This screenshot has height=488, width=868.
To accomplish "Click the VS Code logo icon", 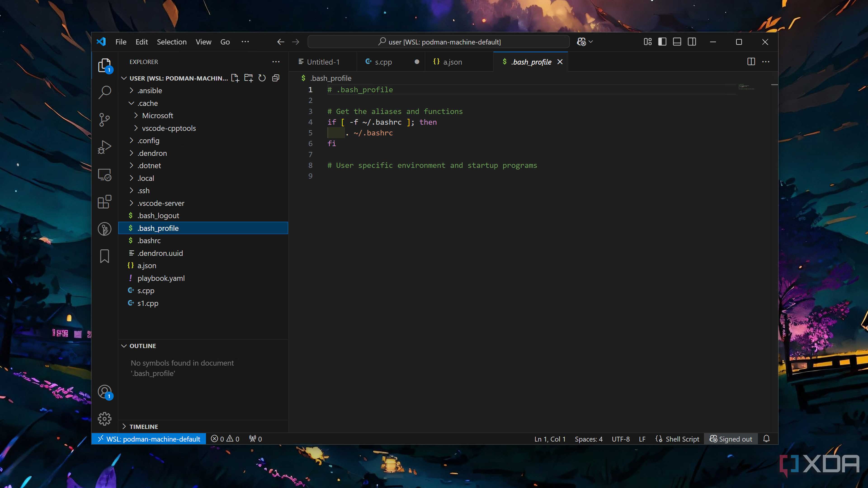I will click(101, 42).
